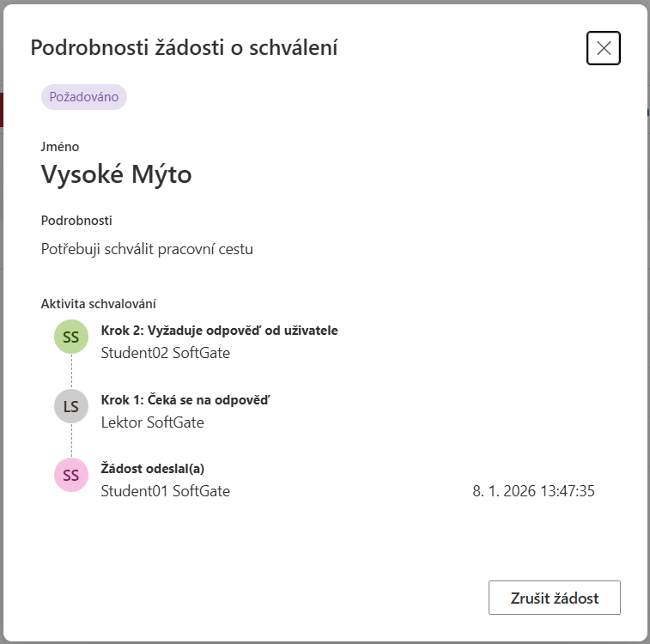
Task: Click the Student02 SoftGate approver name
Action: (166, 353)
